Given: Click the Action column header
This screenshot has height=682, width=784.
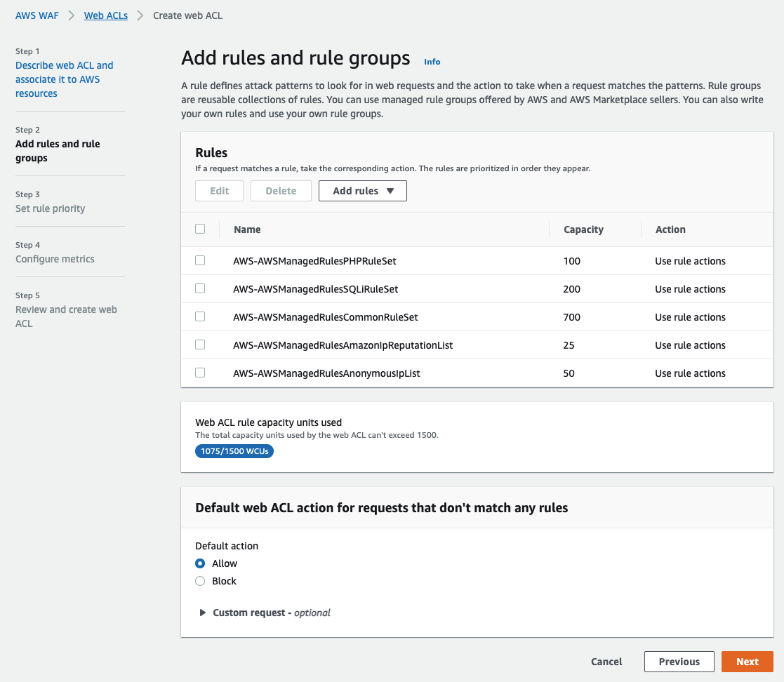Looking at the screenshot, I should click(x=670, y=229).
